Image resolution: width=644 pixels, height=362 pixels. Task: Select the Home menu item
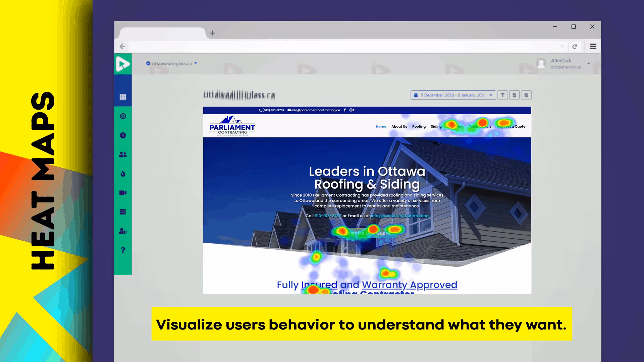pyautogui.click(x=381, y=126)
